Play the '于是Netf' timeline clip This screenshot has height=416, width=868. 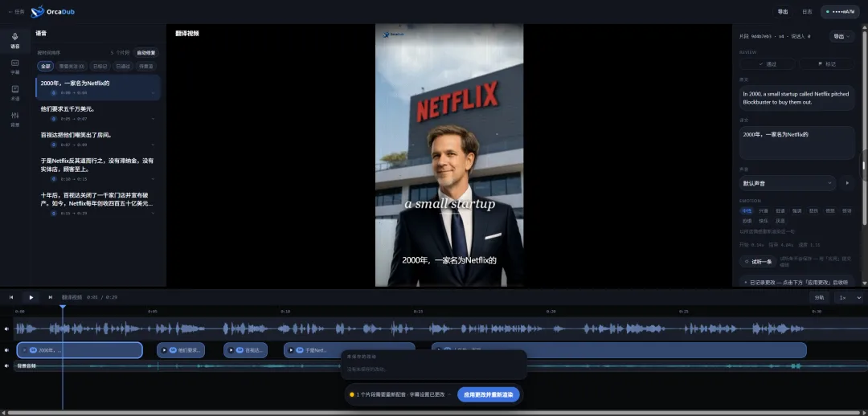coord(291,350)
